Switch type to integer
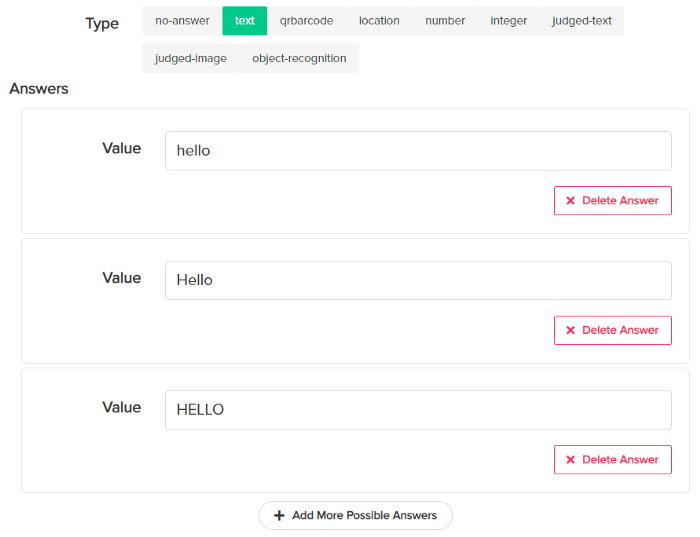The image size is (700, 537). pos(508,21)
